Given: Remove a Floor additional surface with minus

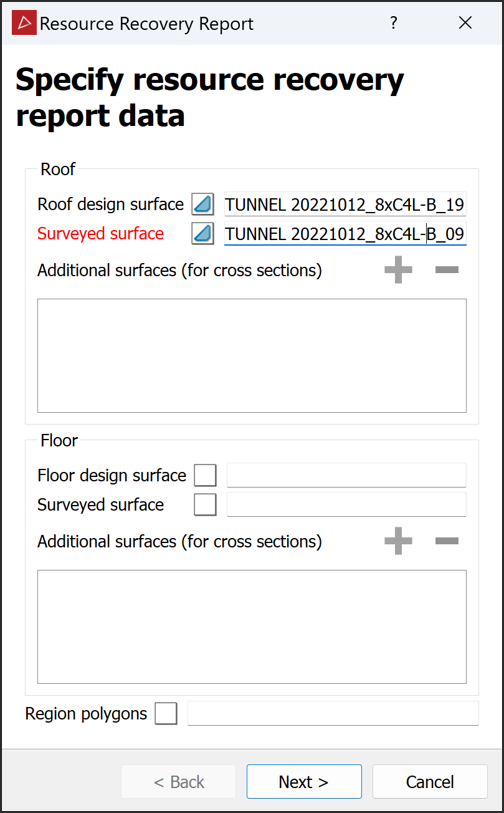Looking at the screenshot, I should 447,541.
